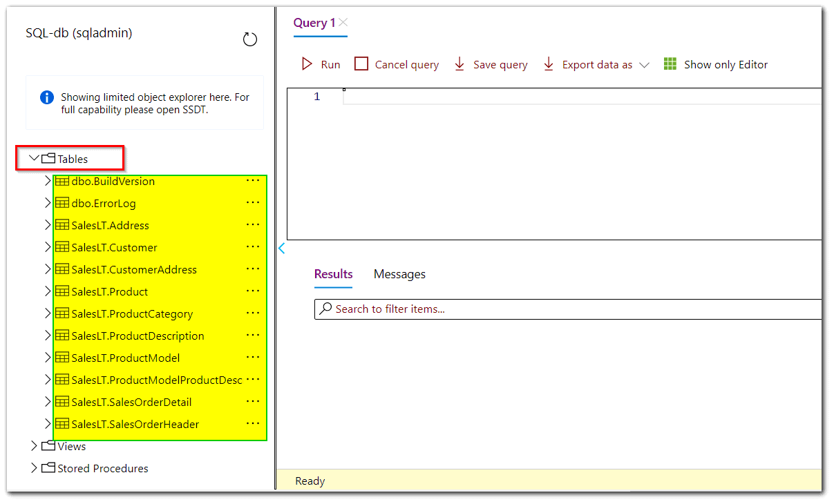Switch to the Messages tab

coord(399,274)
